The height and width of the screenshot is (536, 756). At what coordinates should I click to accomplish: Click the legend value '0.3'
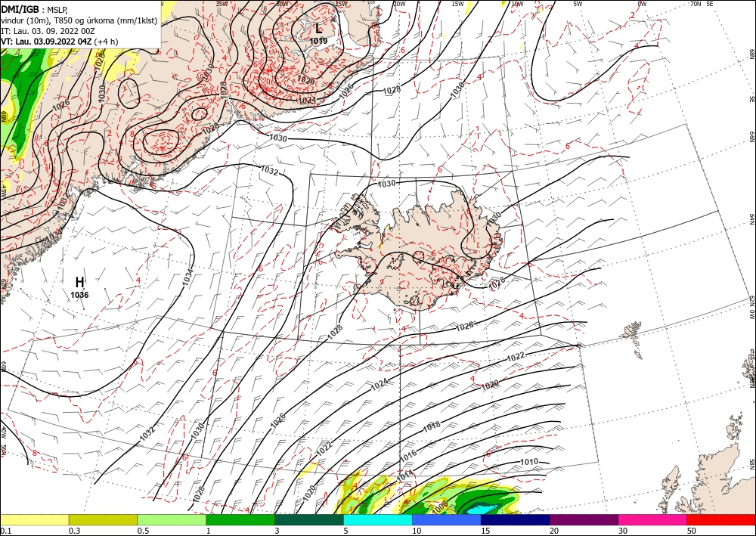pos(75,531)
